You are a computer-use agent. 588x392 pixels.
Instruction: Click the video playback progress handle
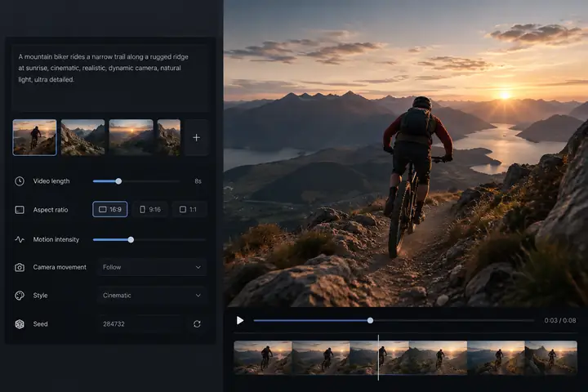coord(370,320)
